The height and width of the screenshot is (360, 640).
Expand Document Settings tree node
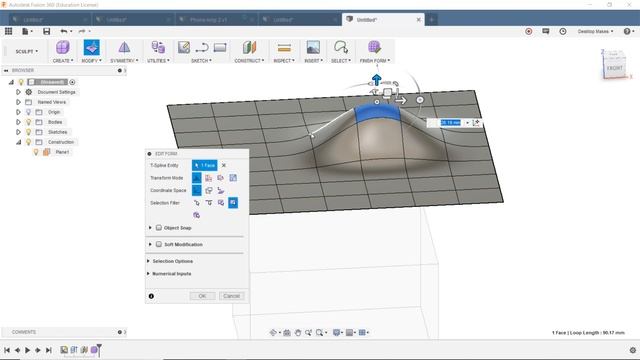click(x=18, y=92)
